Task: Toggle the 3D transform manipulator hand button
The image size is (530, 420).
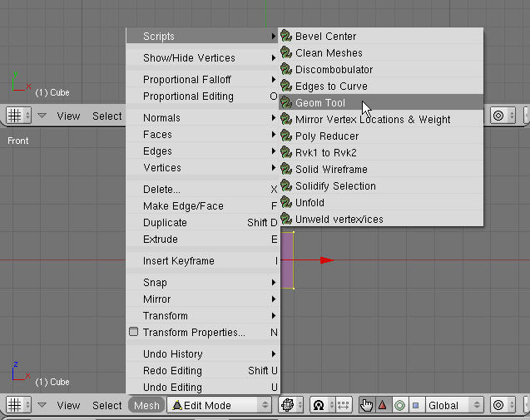Action: coord(366,405)
